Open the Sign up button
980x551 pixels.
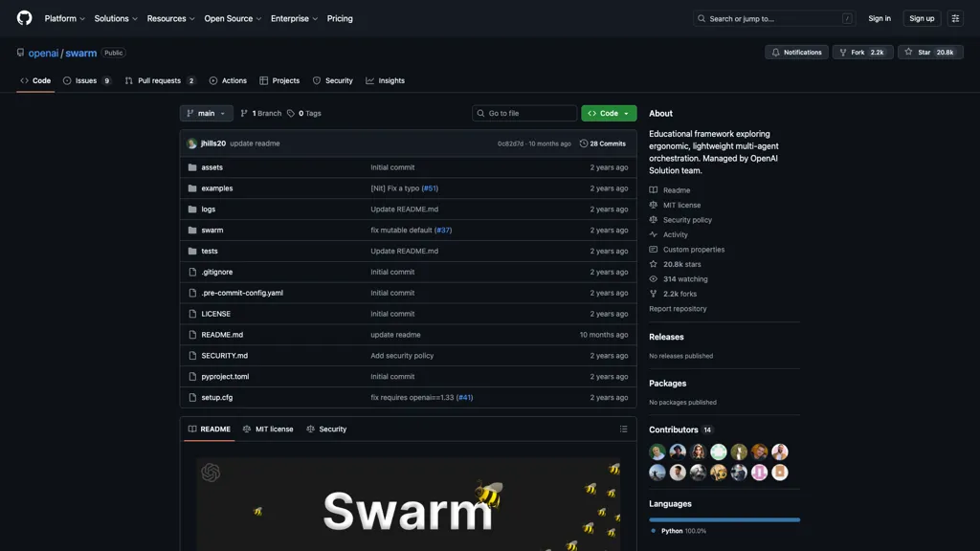click(921, 18)
